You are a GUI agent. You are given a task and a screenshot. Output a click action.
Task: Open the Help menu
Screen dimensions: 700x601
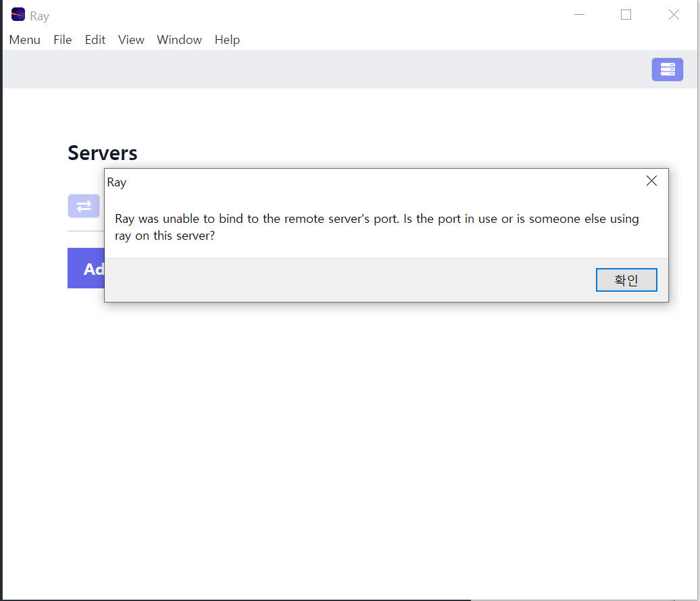227,40
